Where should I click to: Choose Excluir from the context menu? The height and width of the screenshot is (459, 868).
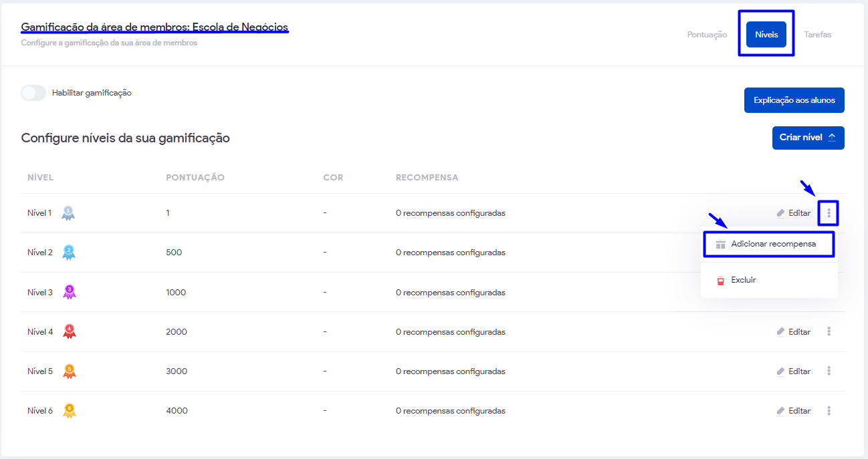(x=744, y=280)
